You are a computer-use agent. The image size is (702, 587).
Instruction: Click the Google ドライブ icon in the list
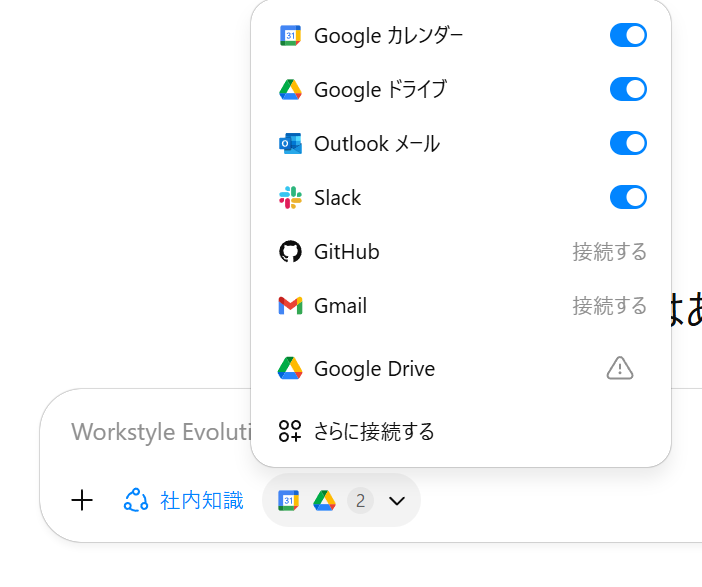(x=290, y=90)
